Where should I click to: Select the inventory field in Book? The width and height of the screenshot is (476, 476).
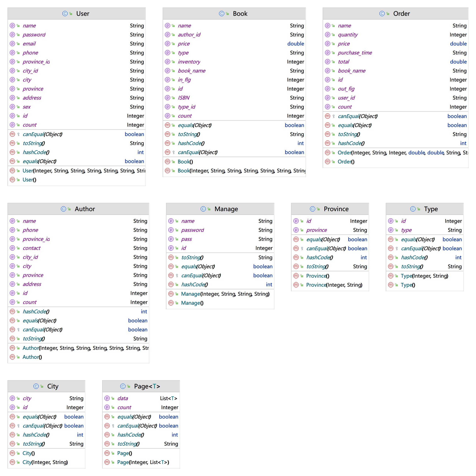[x=189, y=62]
